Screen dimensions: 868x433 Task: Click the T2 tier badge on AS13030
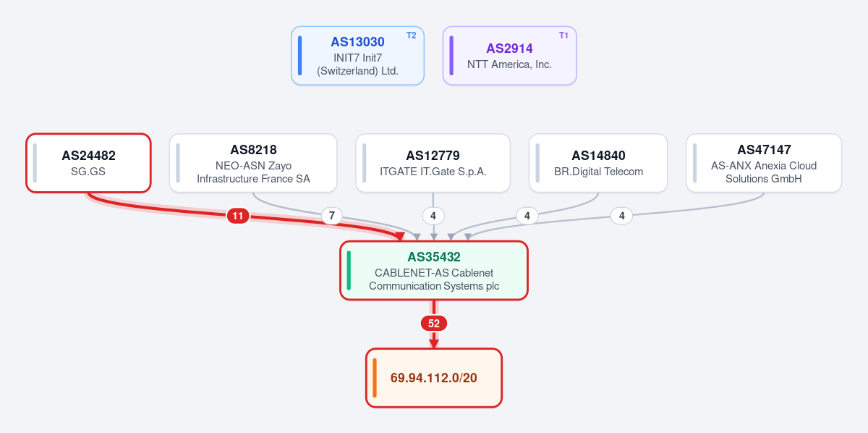411,35
